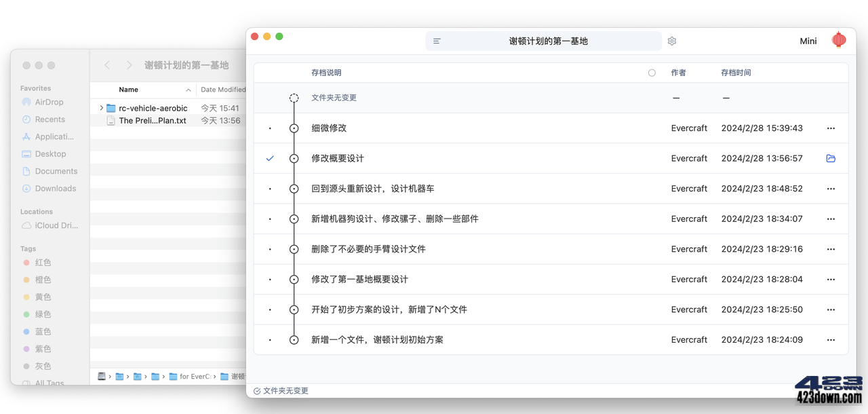Screen dimensions: 868x414
Task: Select All Tags in the Finder sidebar
Action: [x=50, y=383]
